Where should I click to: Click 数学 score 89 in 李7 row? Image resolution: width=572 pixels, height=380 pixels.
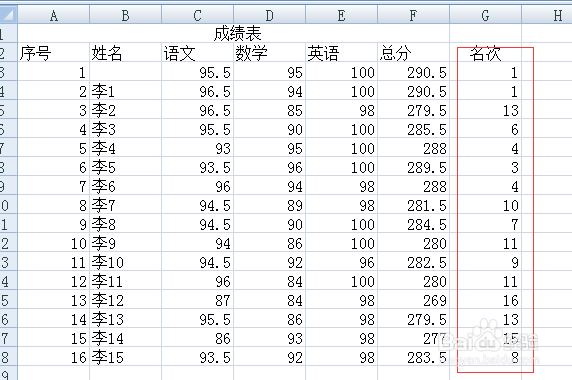(269, 205)
